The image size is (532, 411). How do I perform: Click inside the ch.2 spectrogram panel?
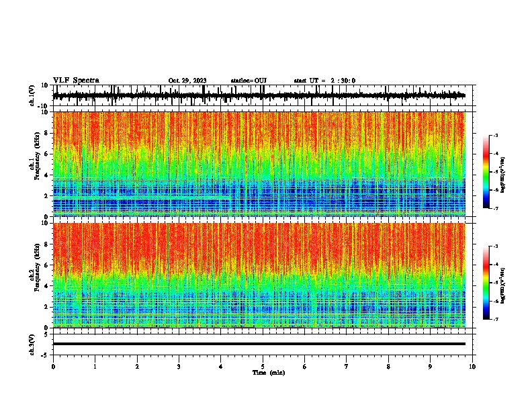tap(259, 275)
